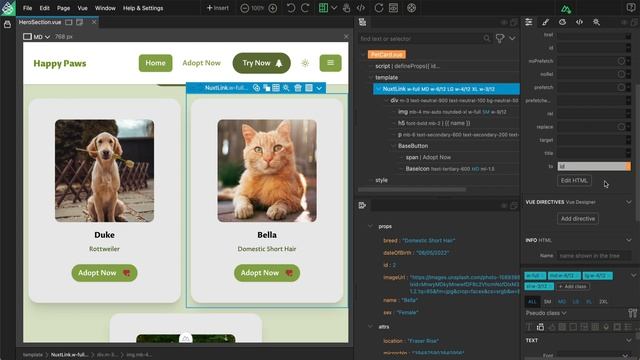Screen dimensions: 640x360
Task: Click the Bella cat photo
Action: click(267, 171)
